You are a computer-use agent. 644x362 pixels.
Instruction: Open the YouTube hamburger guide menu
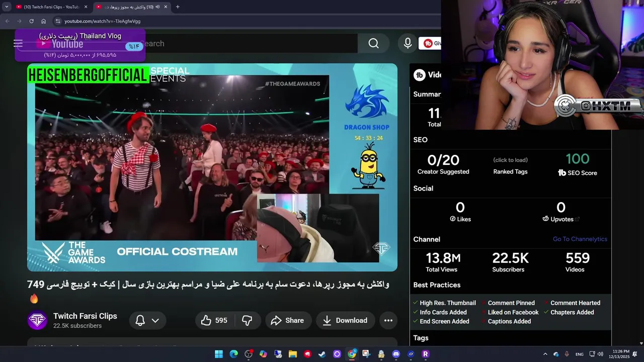[18, 44]
